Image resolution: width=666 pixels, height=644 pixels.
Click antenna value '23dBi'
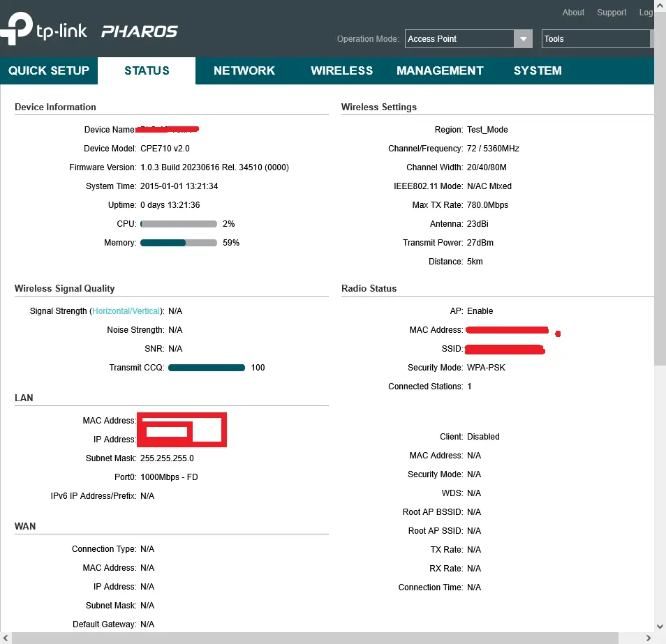point(478,224)
